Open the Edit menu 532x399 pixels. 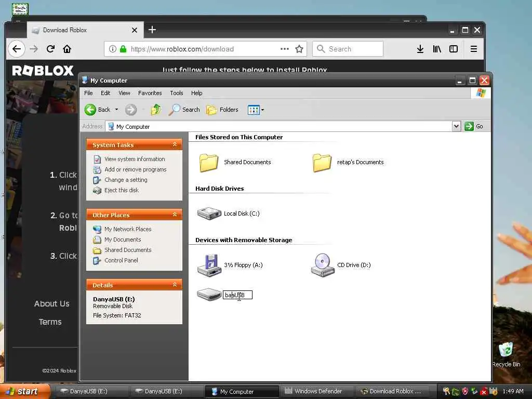105,93
